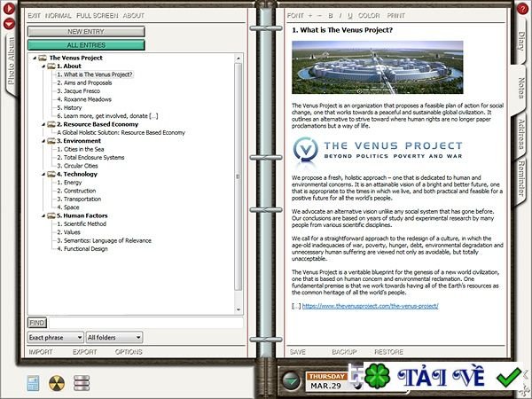
Task: Collapse the 1. About folder
Action: pos(43,66)
